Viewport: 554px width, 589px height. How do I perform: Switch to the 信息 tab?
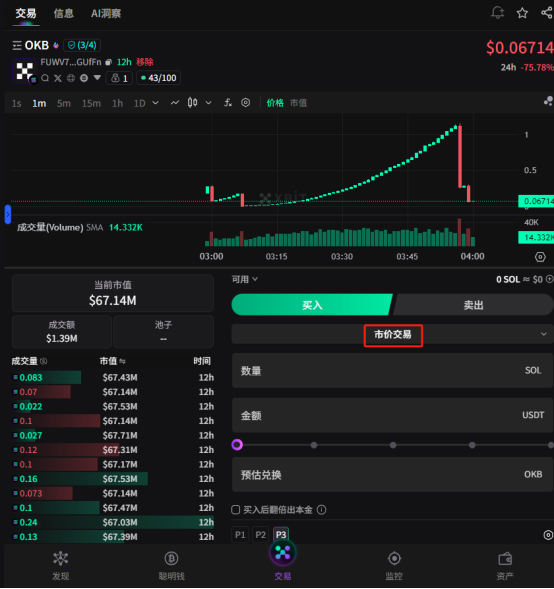(63, 14)
